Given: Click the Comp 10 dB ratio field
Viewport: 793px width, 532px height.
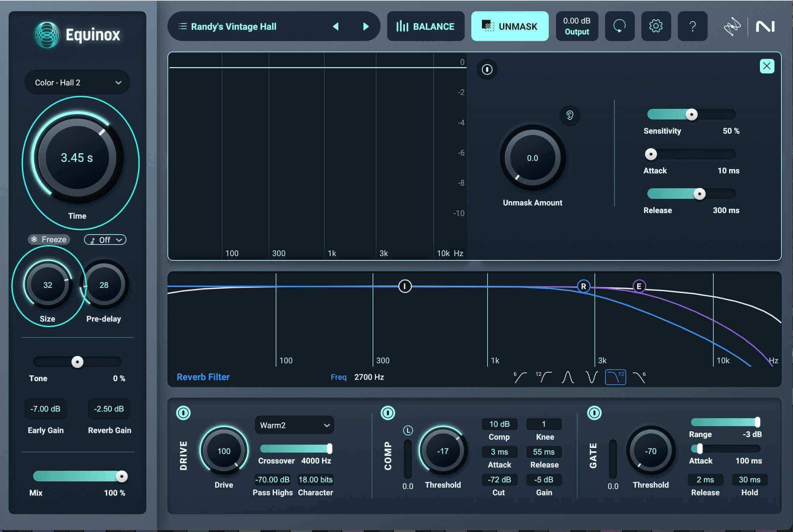Looking at the screenshot, I should tap(499, 424).
